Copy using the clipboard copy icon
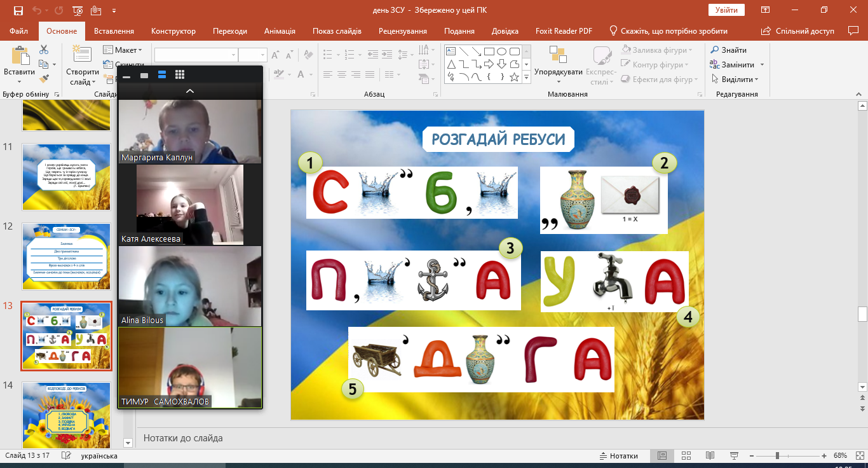Viewport: 868px width, 468px height. pyautogui.click(x=44, y=64)
